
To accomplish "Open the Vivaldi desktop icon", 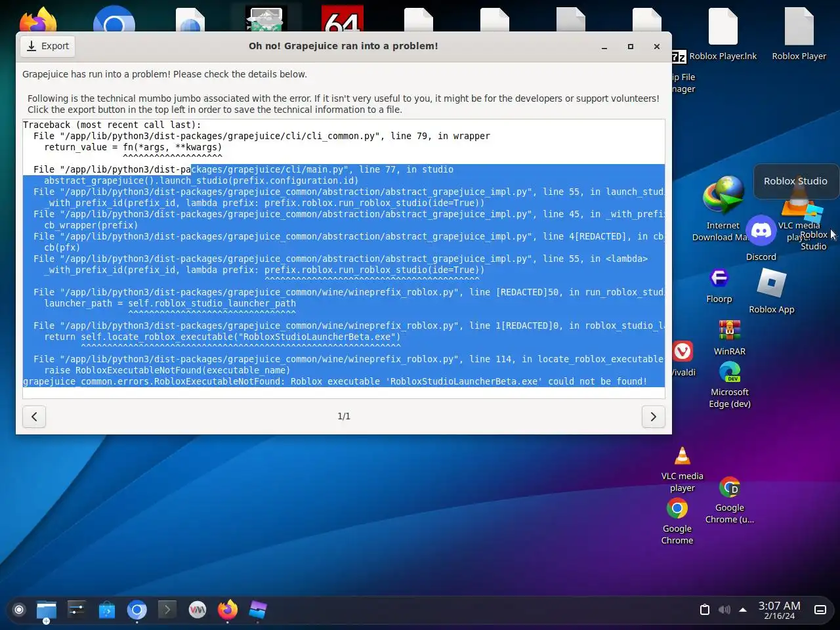I will (x=682, y=358).
